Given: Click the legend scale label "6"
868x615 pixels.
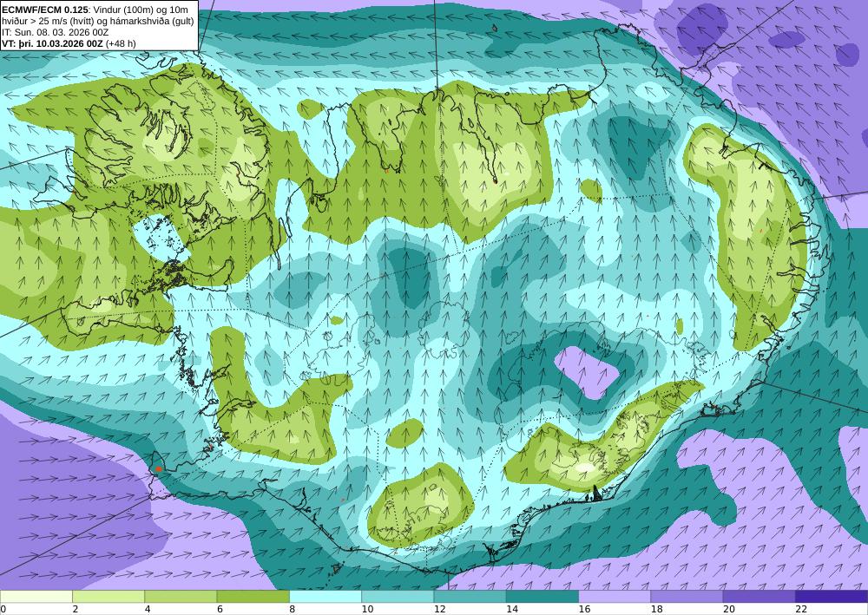Looking at the screenshot, I should click(220, 610).
